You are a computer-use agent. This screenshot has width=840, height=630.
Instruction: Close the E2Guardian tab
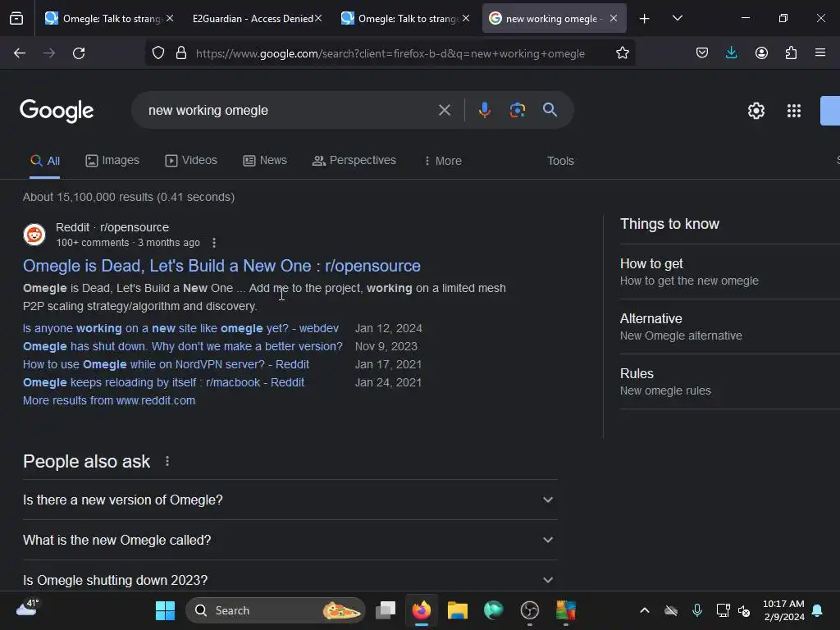318,18
